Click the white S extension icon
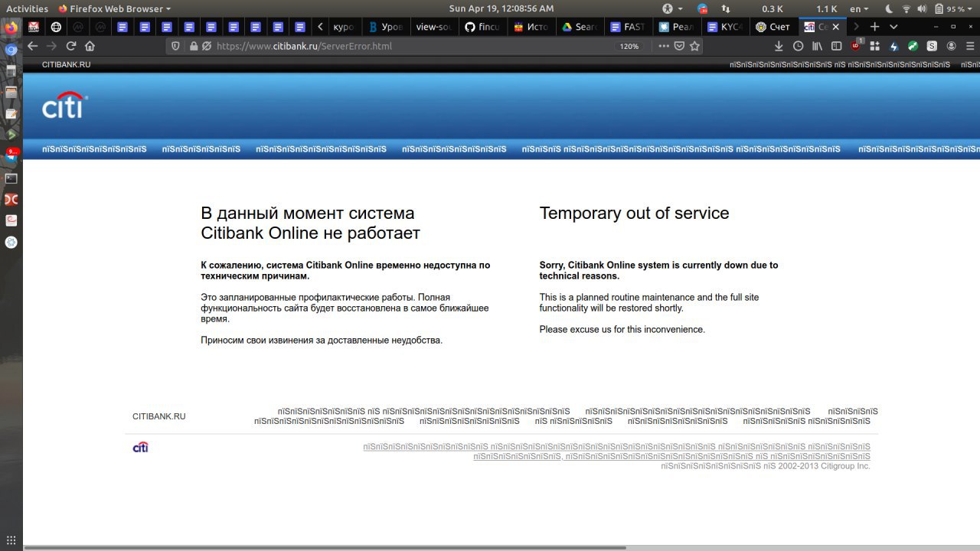Viewport: 980px width, 551px height. click(932, 46)
